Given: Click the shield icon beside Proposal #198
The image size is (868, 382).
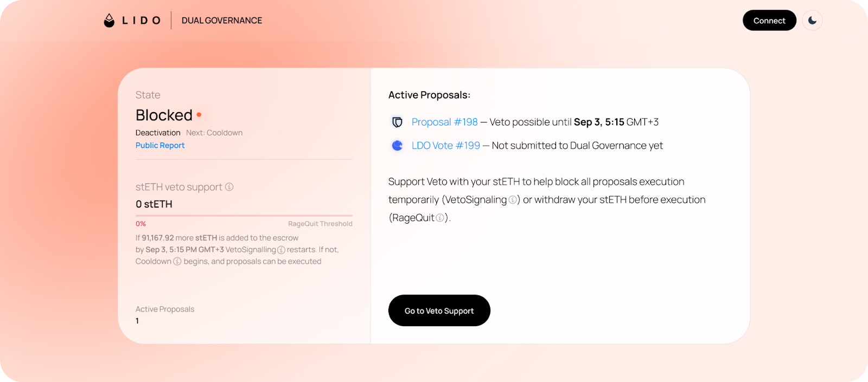Looking at the screenshot, I should pyautogui.click(x=397, y=122).
